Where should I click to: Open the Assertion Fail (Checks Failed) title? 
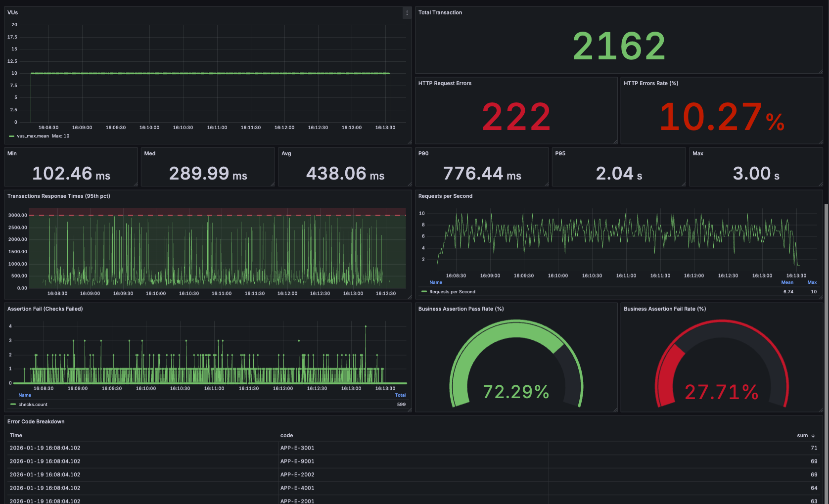click(45, 309)
